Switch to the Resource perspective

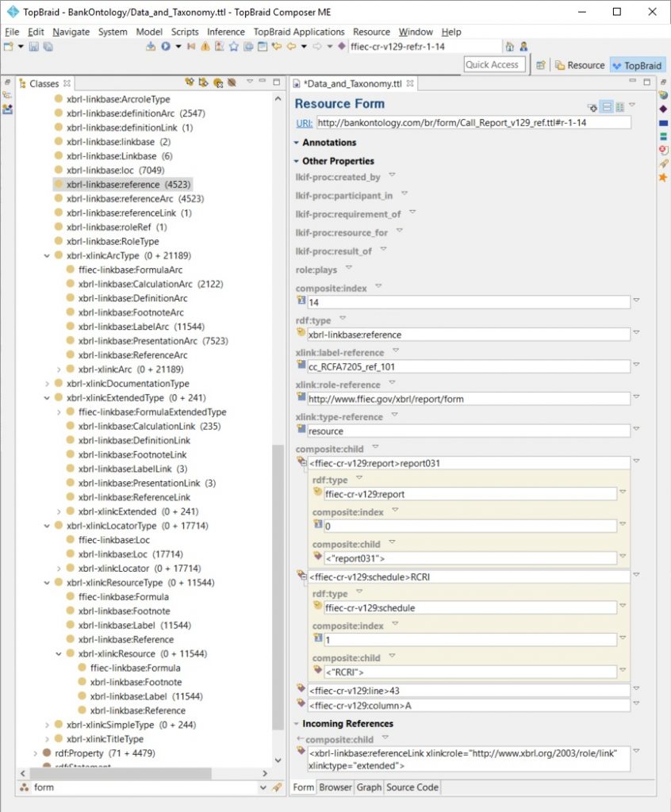(580, 65)
